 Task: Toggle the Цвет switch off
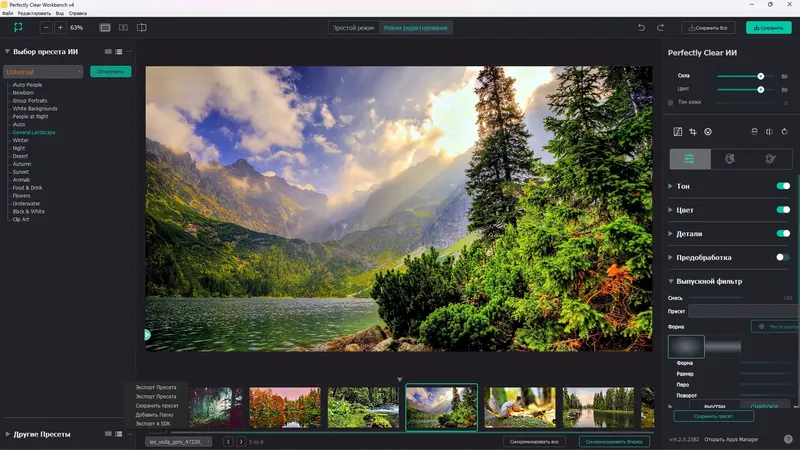[x=783, y=210]
